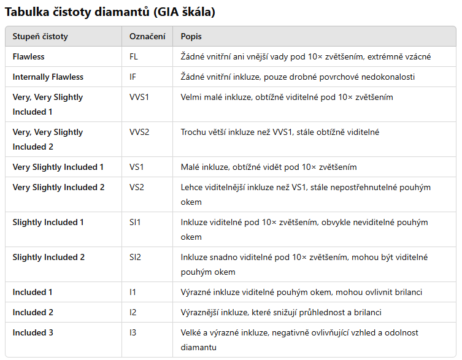Image resolution: width=462 pixels, height=360 pixels.
Task: Click the 'Označení' column header
Action: coord(147,36)
